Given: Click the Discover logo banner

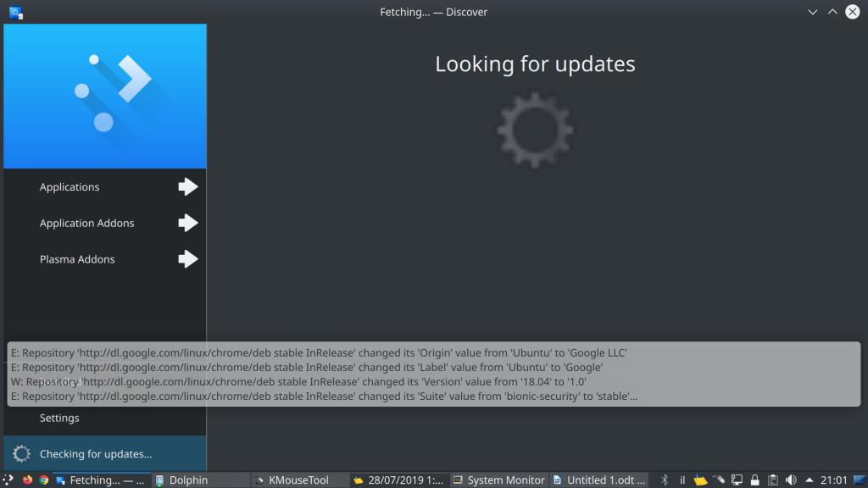Looking at the screenshot, I should coord(105,96).
